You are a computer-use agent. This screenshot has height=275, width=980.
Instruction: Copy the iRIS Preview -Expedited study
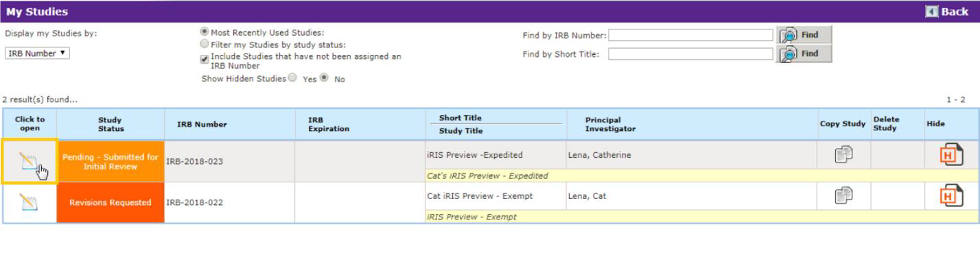[843, 155]
